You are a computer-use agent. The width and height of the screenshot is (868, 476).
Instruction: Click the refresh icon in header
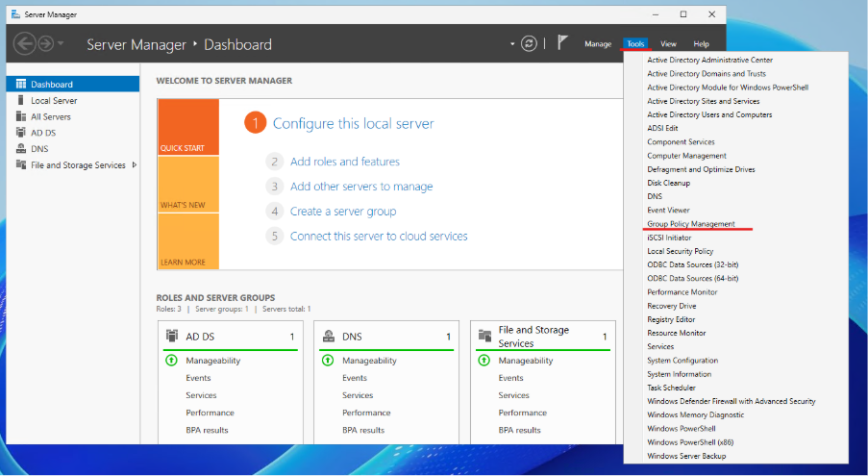click(x=529, y=43)
